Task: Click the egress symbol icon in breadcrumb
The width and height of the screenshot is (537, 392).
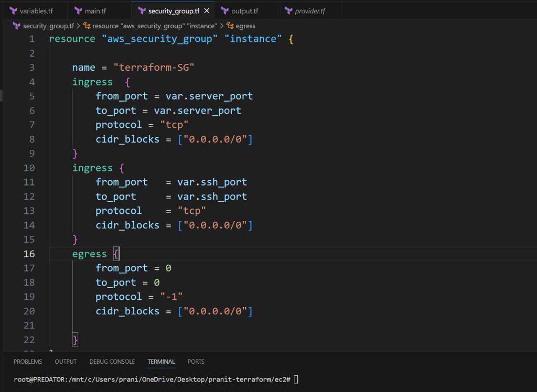Action: tap(230, 26)
